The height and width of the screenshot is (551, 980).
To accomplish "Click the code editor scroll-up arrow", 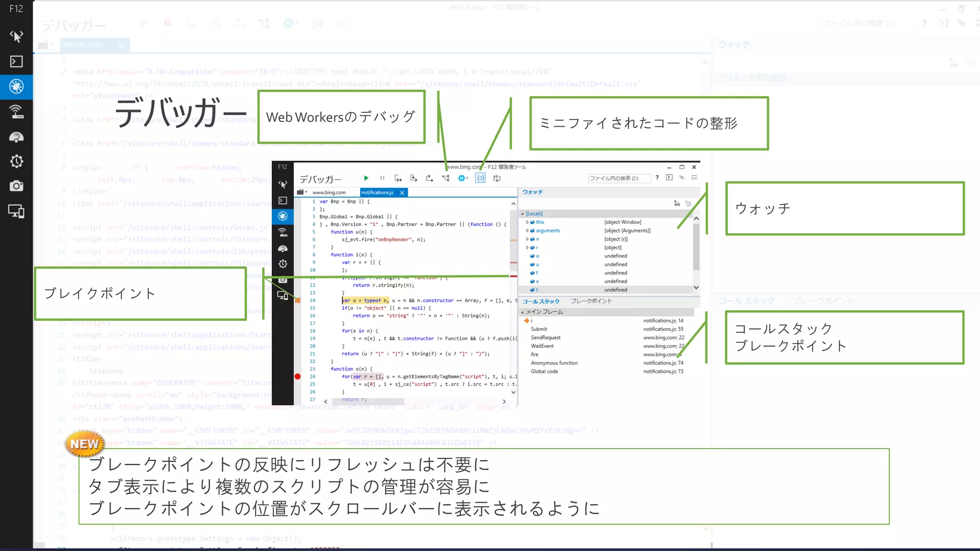I will [513, 204].
